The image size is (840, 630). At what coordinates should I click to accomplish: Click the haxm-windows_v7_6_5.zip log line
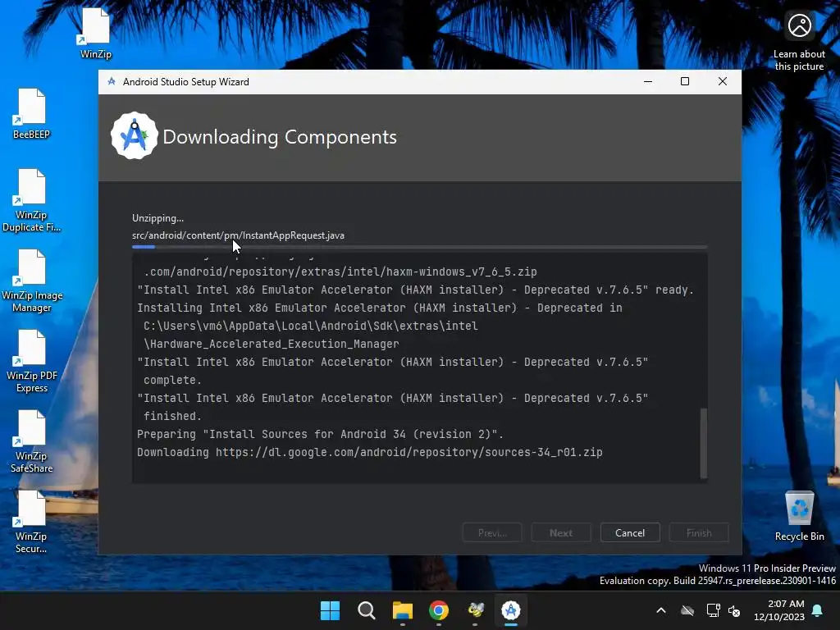(340, 272)
